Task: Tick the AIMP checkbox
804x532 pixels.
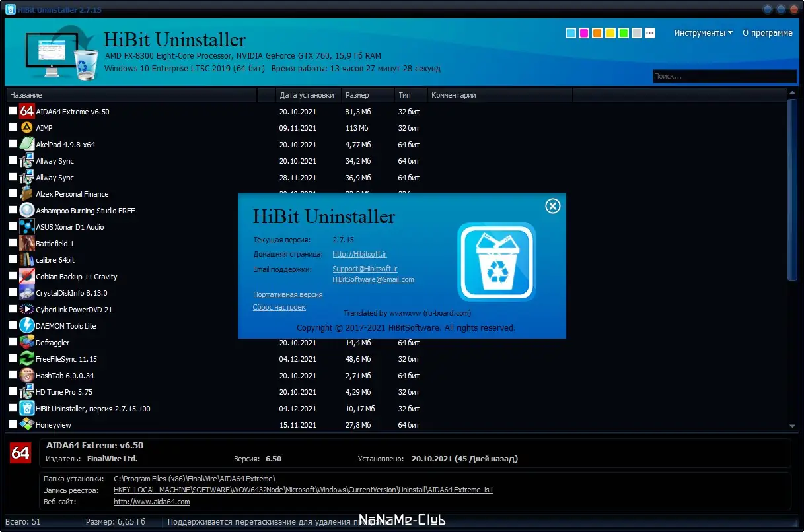Action: click(x=13, y=127)
